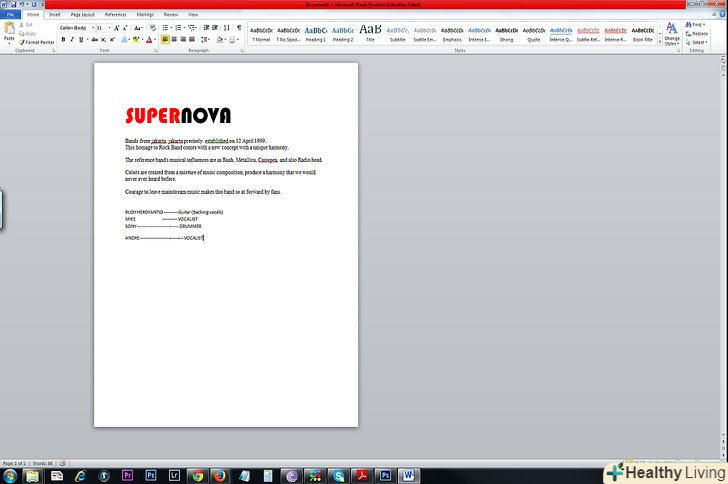Toggle Align Text Left
The image size is (728, 484).
pyautogui.click(x=165, y=40)
